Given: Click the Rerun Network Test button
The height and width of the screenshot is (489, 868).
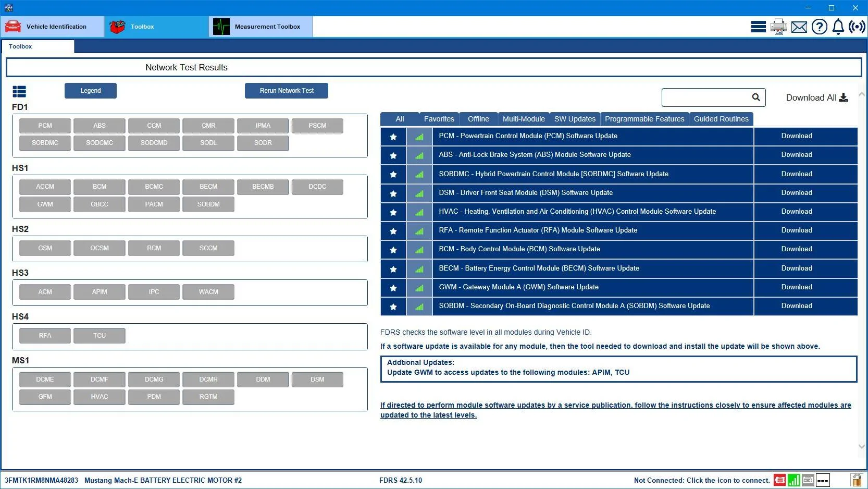Looking at the screenshot, I should [287, 91].
